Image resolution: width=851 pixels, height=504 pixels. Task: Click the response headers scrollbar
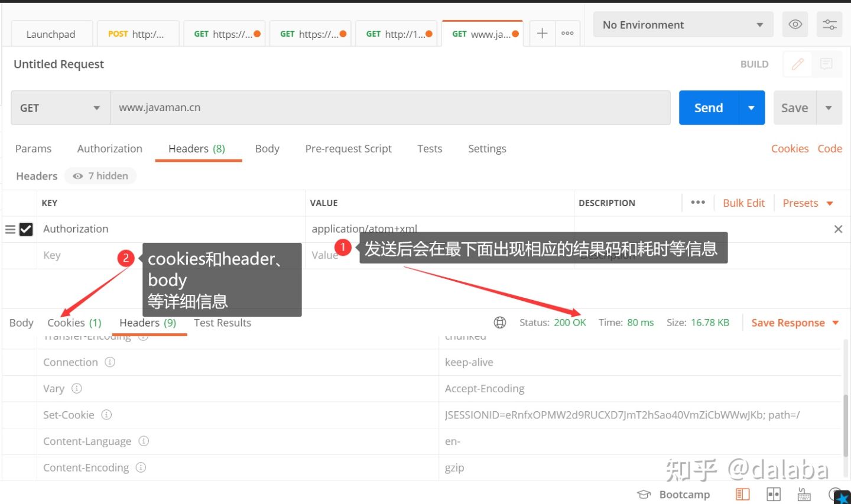(x=846, y=424)
